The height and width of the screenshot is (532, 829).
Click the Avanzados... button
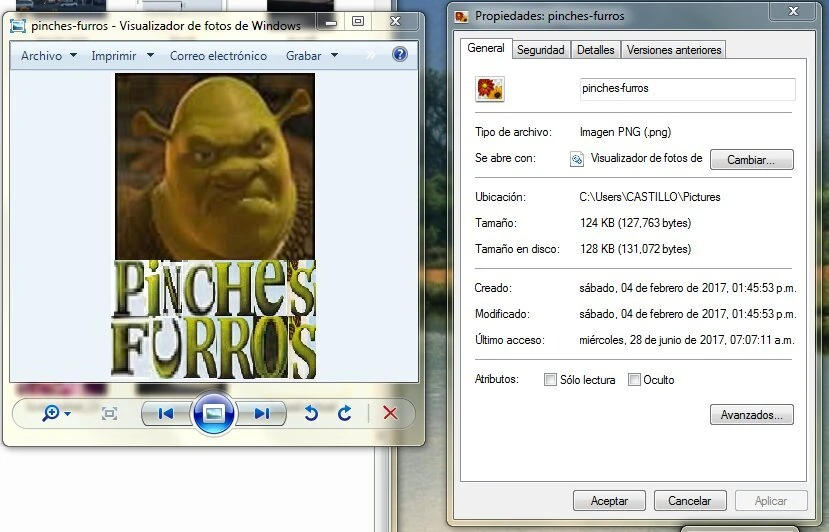point(750,414)
